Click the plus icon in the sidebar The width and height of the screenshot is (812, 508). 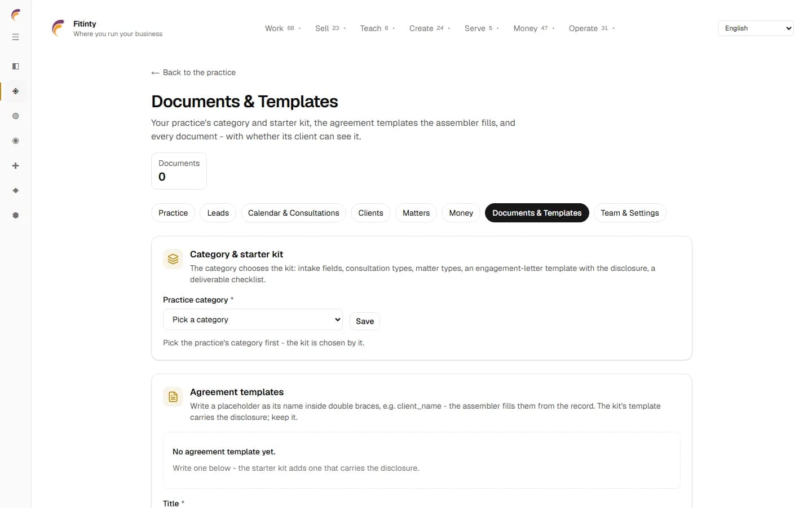click(x=16, y=166)
